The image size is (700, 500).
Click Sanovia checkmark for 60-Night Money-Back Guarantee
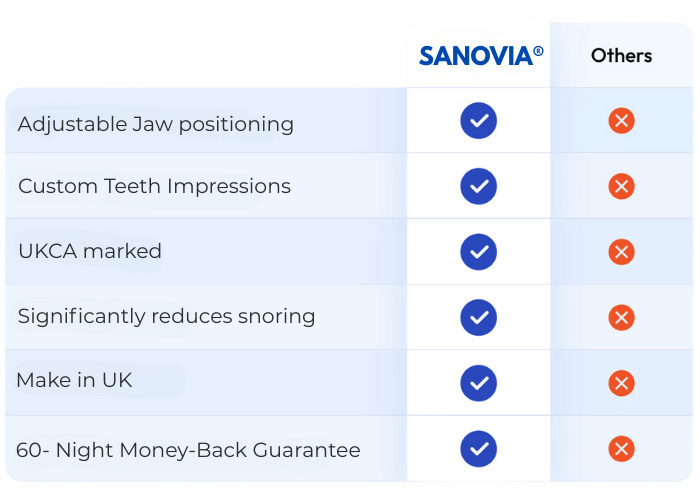(479, 449)
